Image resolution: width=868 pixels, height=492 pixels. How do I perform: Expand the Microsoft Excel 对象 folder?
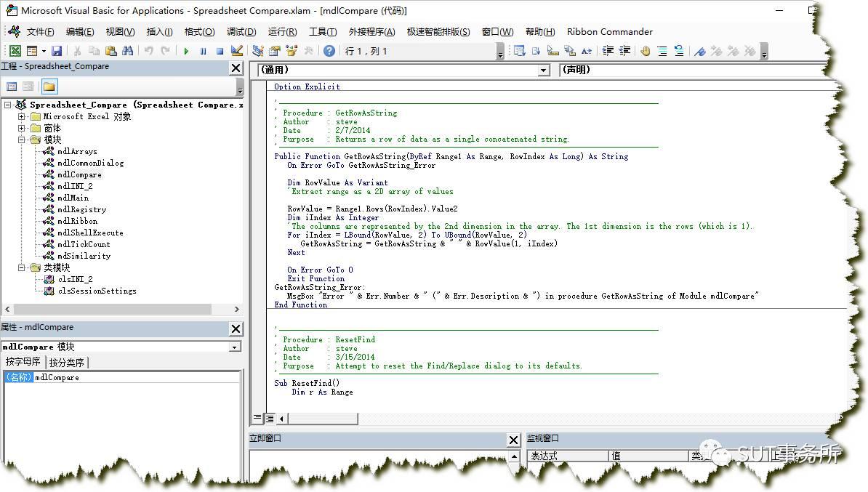(x=21, y=117)
